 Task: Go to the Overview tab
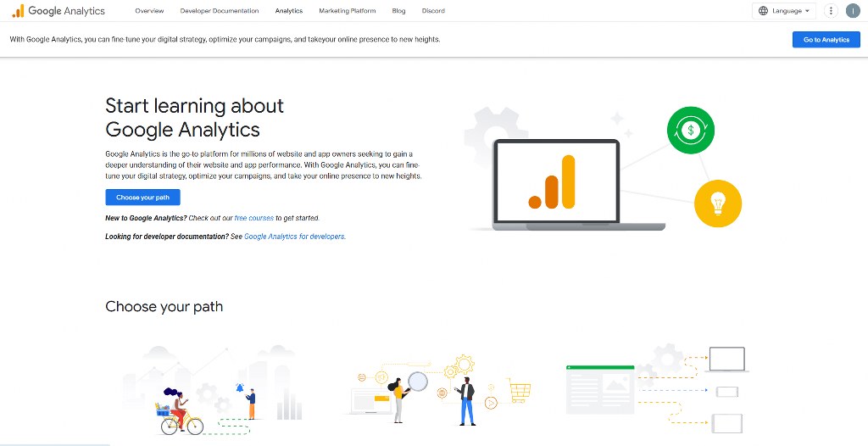coord(149,10)
